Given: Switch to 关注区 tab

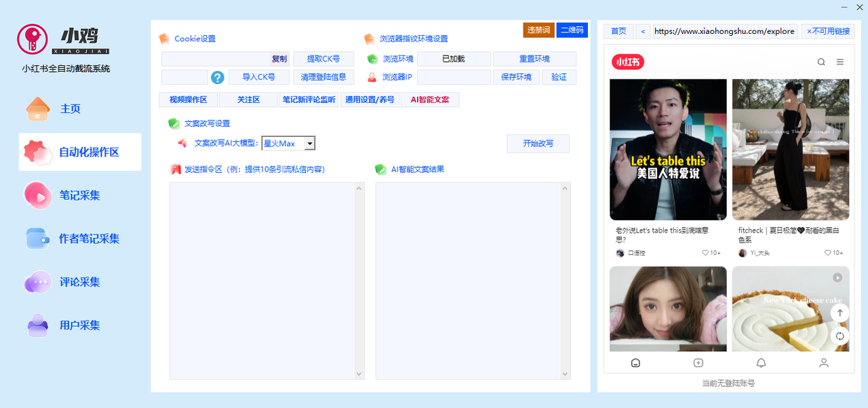Looking at the screenshot, I should [249, 100].
